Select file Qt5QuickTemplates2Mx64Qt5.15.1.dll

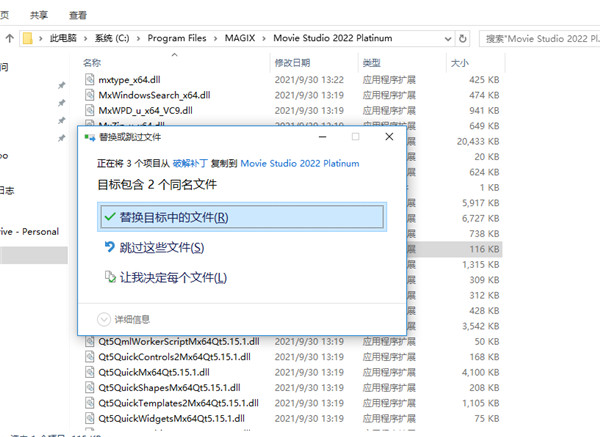[x=178, y=403]
